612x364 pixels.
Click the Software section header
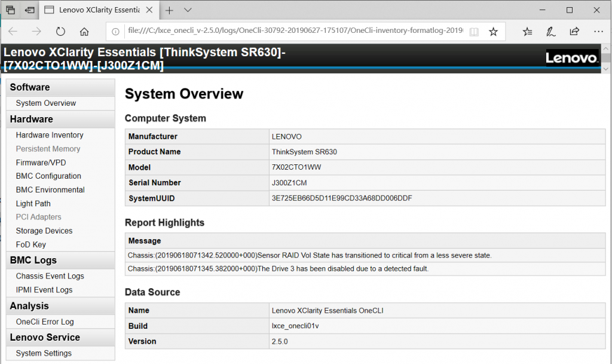pyautogui.click(x=60, y=87)
